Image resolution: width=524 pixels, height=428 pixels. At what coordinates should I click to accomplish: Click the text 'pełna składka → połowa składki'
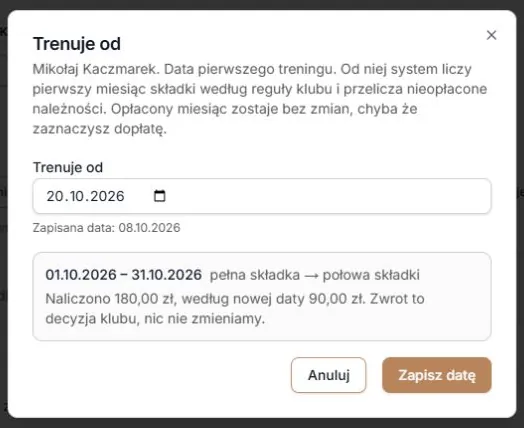(315, 275)
